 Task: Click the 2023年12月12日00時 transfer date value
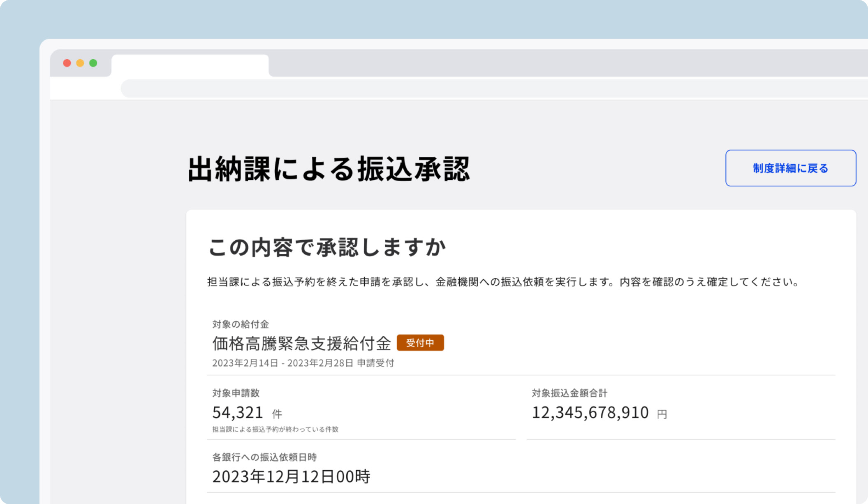pyautogui.click(x=291, y=476)
